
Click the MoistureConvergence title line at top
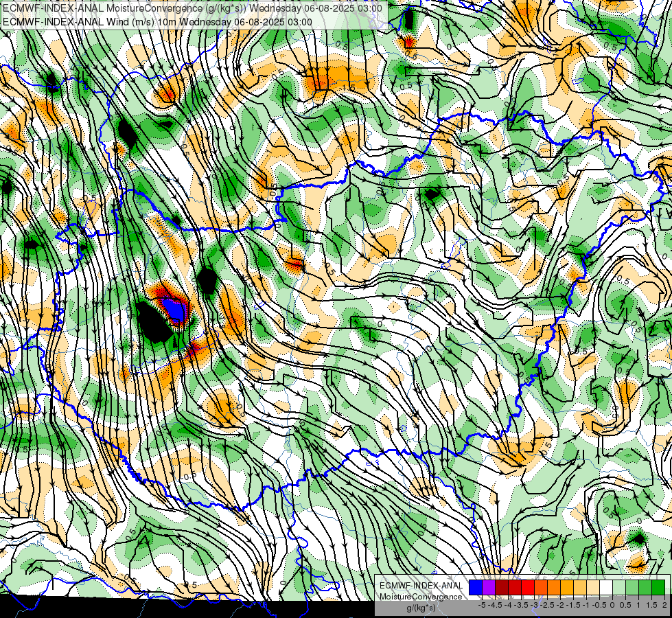coord(192,8)
